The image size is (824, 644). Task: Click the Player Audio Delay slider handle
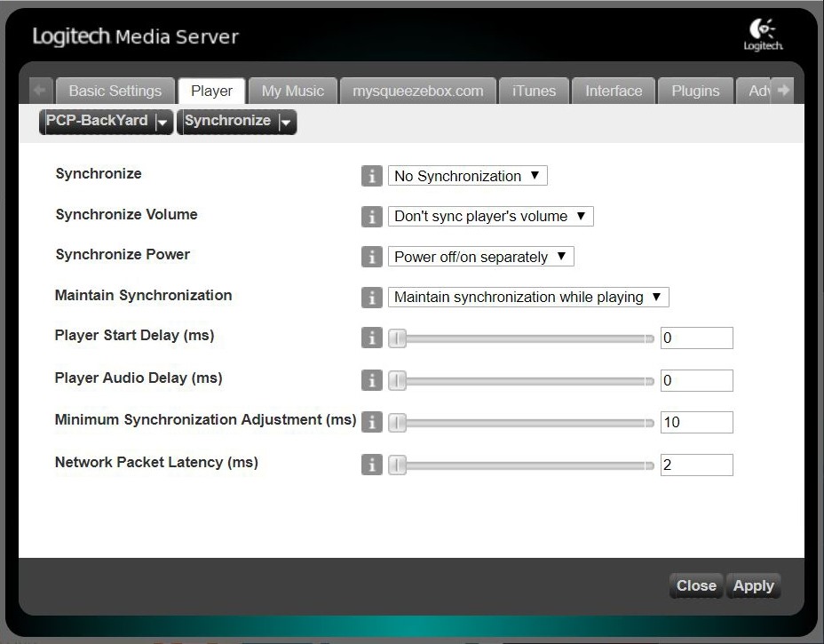coord(398,380)
